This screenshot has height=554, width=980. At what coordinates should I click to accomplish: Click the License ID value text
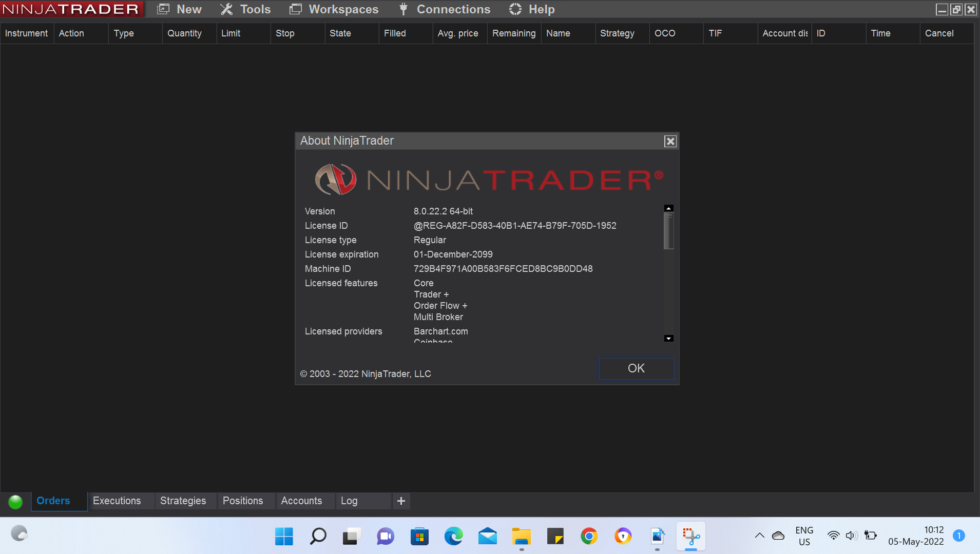(x=515, y=226)
